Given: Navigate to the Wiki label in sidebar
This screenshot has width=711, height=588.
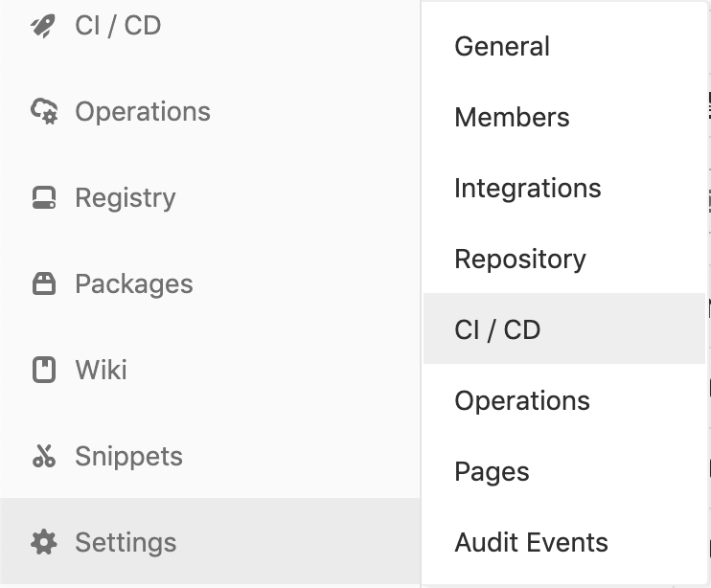Looking at the screenshot, I should [x=101, y=371].
